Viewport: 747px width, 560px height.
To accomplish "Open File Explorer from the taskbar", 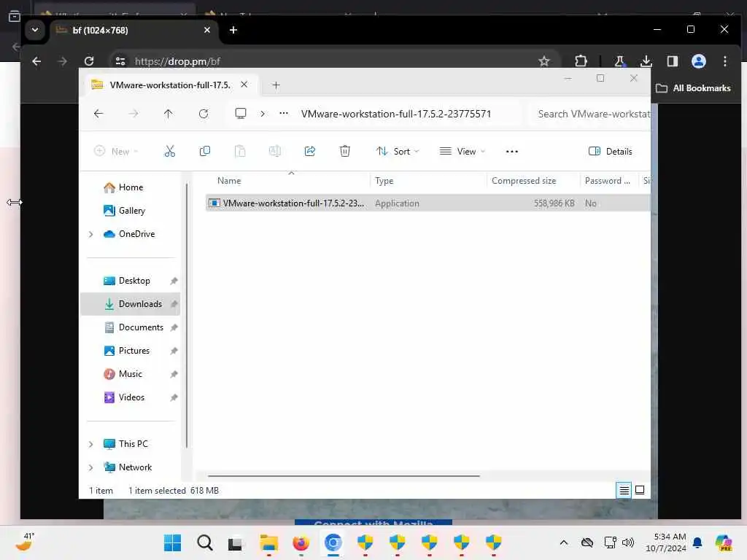I will click(x=268, y=542).
